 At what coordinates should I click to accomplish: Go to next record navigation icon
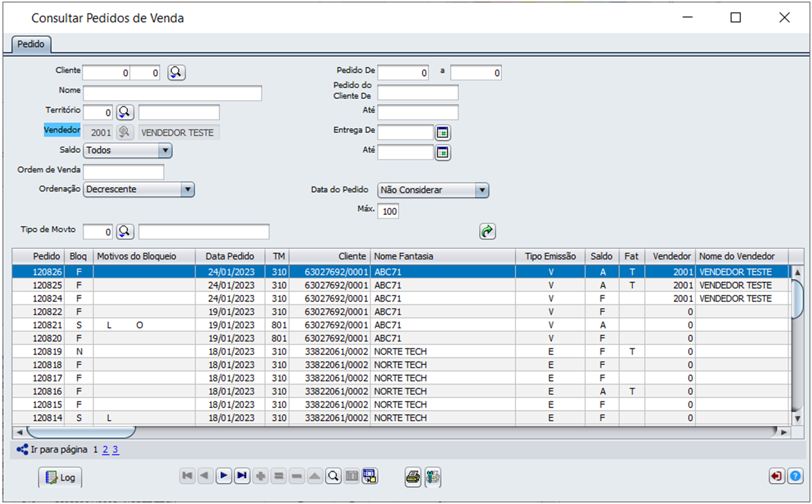pyautogui.click(x=224, y=475)
